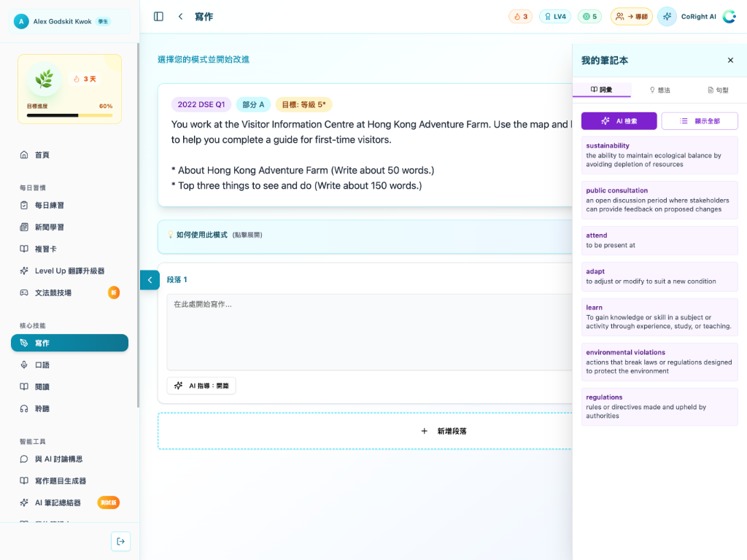The width and height of the screenshot is (747, 560).
Task: Click the logout icon in the sidebar footer
Action: pyautogui.click(x=120, y=542)
